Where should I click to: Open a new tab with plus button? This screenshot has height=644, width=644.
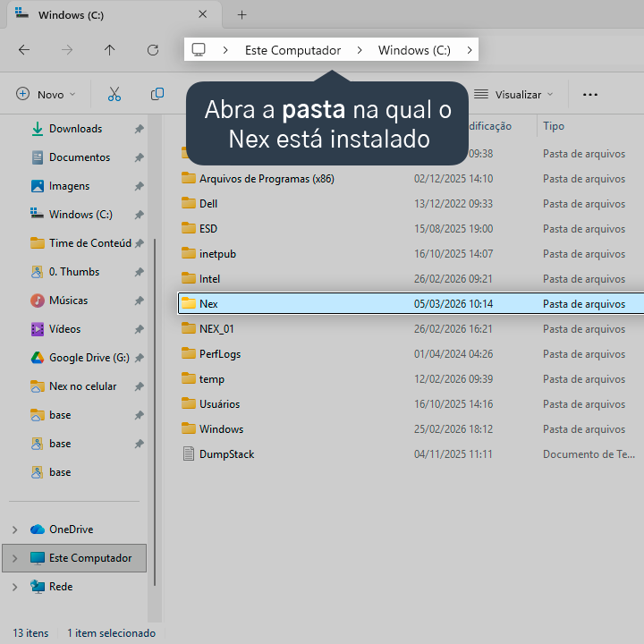241,15
